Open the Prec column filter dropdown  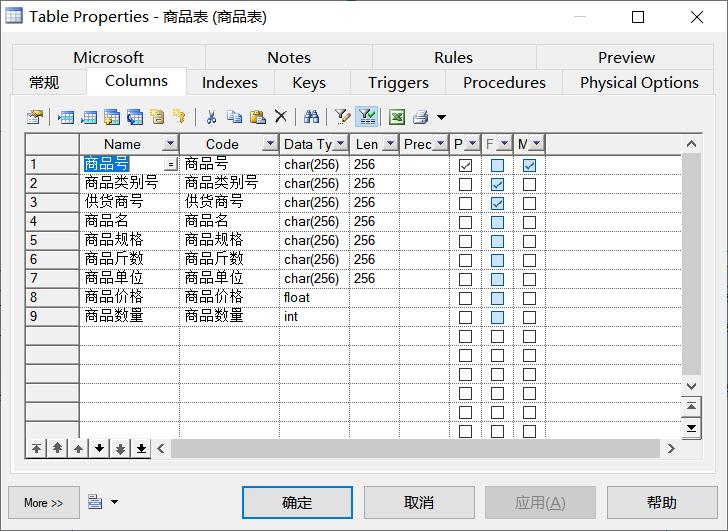click(x=441, y=144)
